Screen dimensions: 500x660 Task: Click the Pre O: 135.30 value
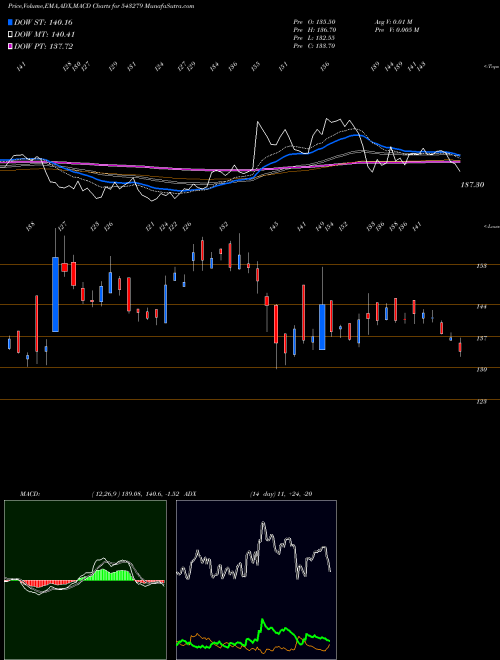coord(314,22)
